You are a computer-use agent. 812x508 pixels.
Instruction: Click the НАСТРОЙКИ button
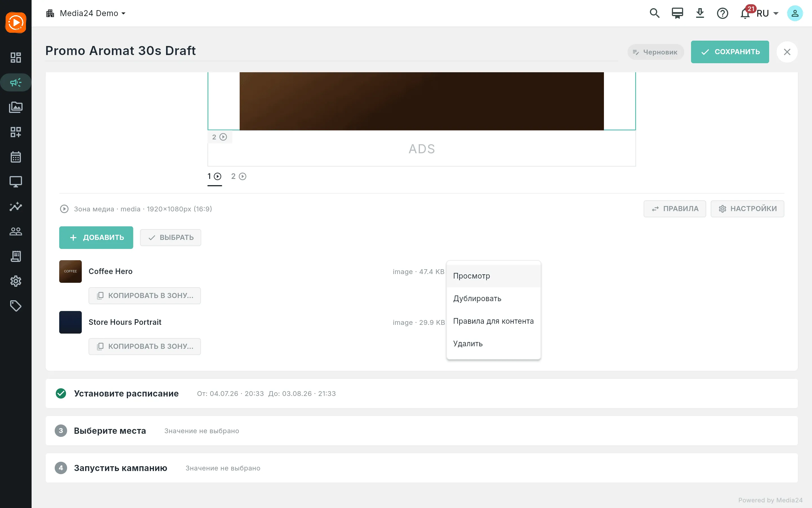pos(747,209)
